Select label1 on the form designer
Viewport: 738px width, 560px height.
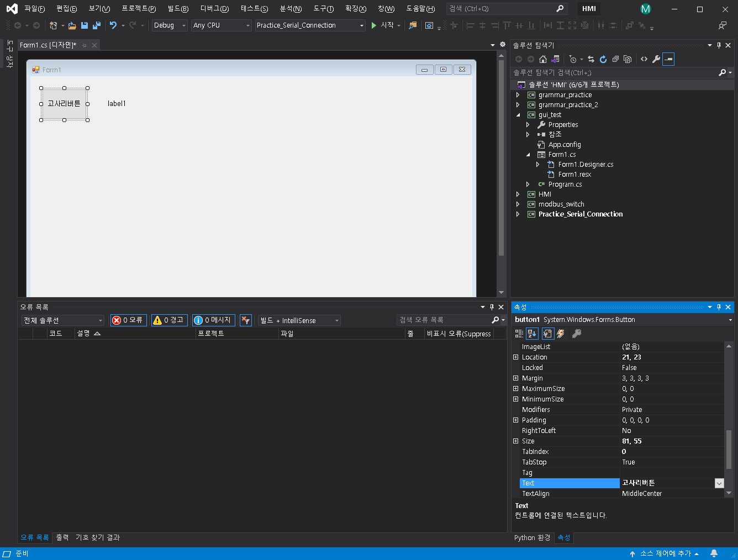(x=117, y=104)
